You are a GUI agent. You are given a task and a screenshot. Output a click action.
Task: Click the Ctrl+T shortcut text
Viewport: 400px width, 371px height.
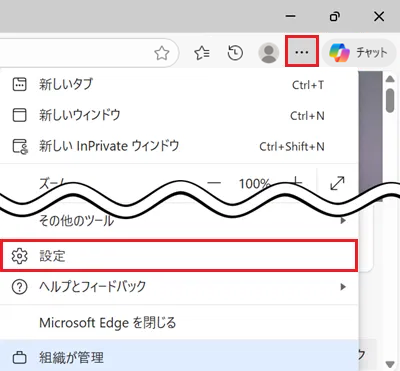click(308, 85)
